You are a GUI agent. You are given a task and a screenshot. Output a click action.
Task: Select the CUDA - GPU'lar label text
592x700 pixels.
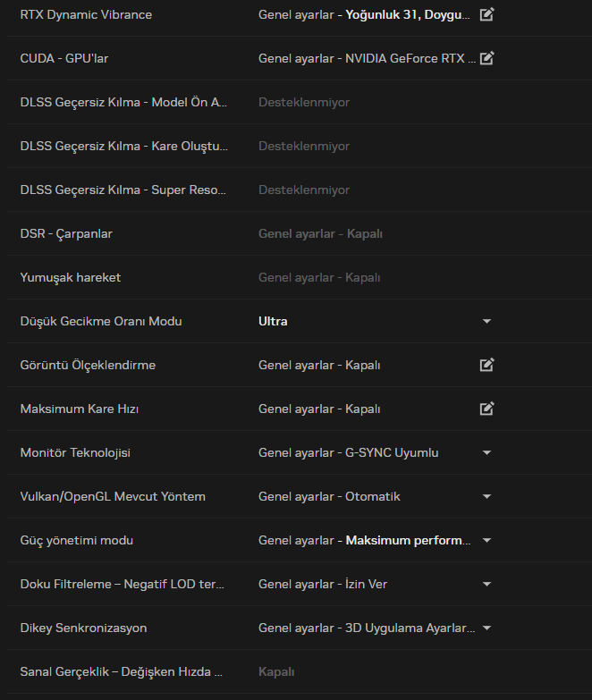[64, 58]
